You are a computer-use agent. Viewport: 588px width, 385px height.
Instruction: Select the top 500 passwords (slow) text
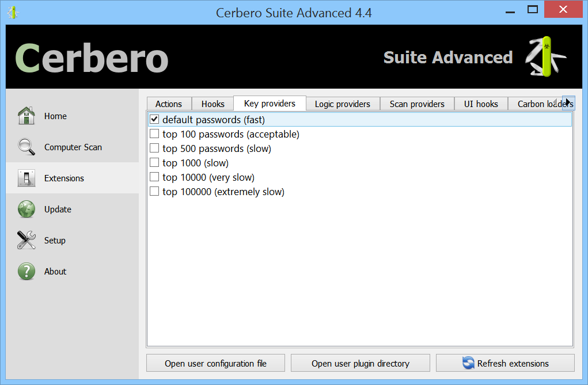pyautogui.click(x=217, y=149)
